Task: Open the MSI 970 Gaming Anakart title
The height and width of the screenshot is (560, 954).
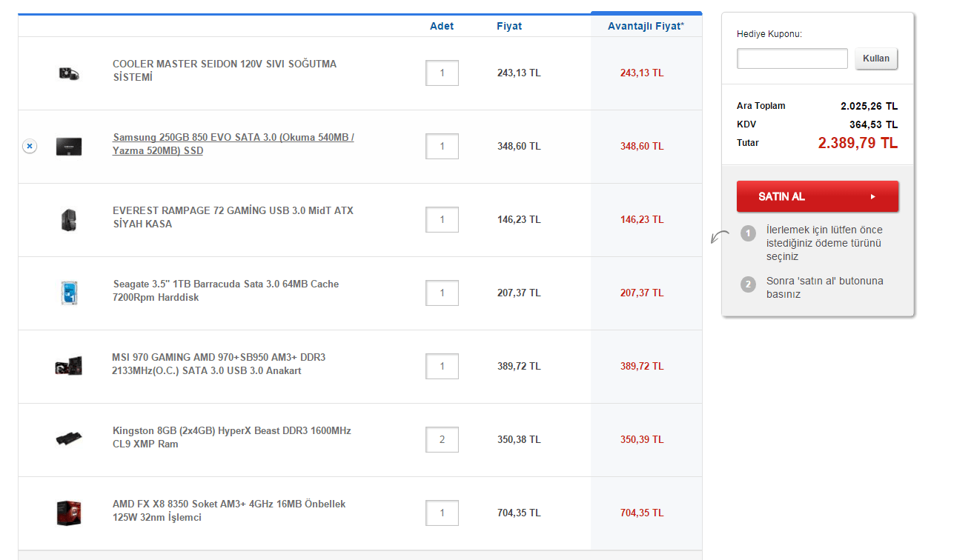Action: 218,364
